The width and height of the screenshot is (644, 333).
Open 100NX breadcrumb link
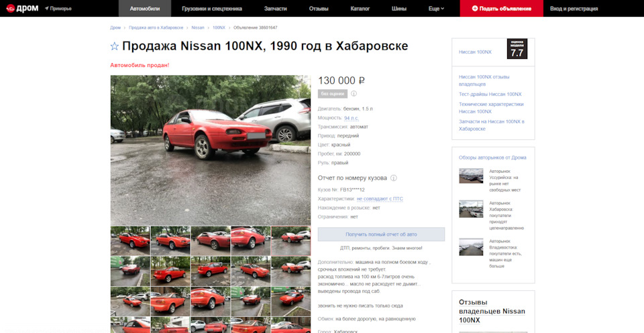219,27
